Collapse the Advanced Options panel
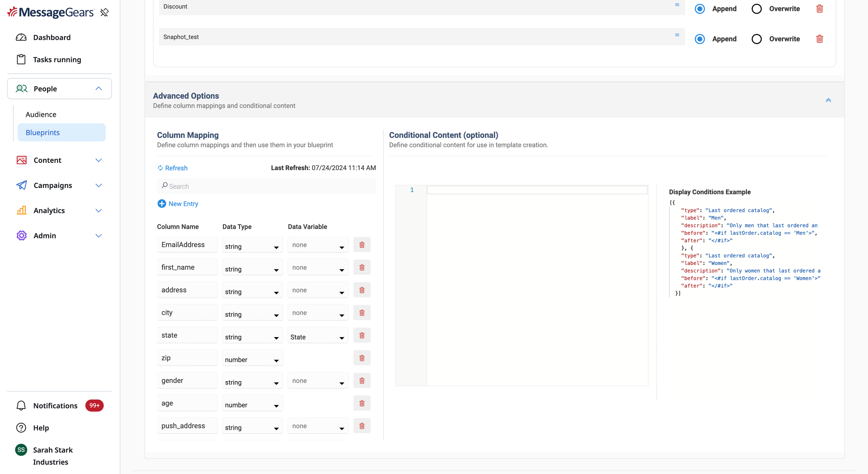Image resolution: width=868 pixels, height=474 pixels. pos(828,100)
